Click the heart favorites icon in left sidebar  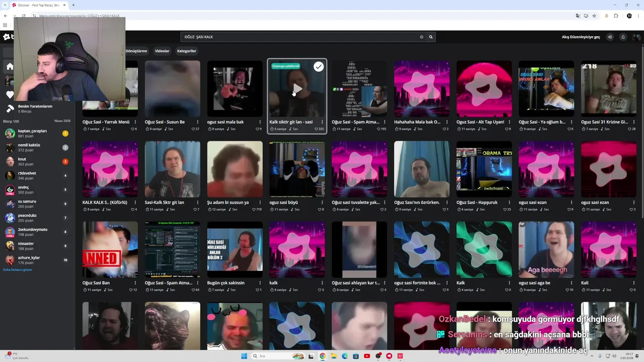click(x=10, y=95)
